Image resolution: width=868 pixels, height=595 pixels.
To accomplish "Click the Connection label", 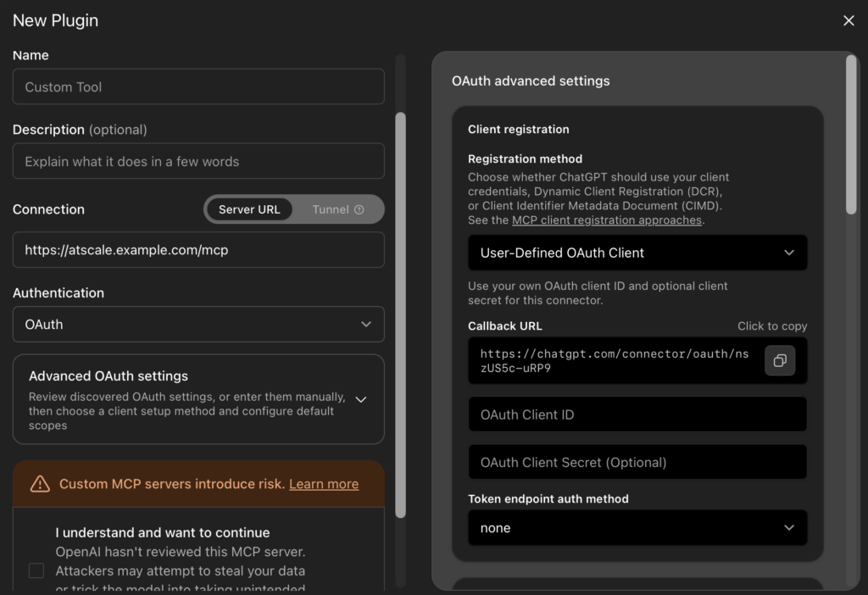I will (x=48, y=209).
